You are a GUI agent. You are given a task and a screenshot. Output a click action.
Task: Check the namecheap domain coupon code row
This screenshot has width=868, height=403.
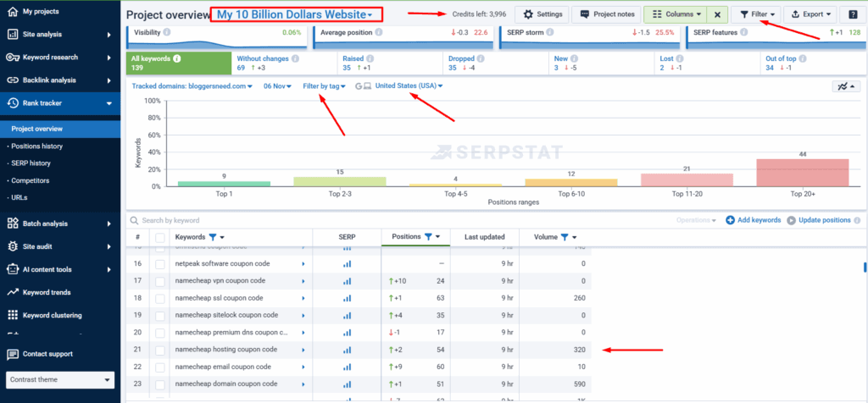pyautogui.click(x=160, y=384)
